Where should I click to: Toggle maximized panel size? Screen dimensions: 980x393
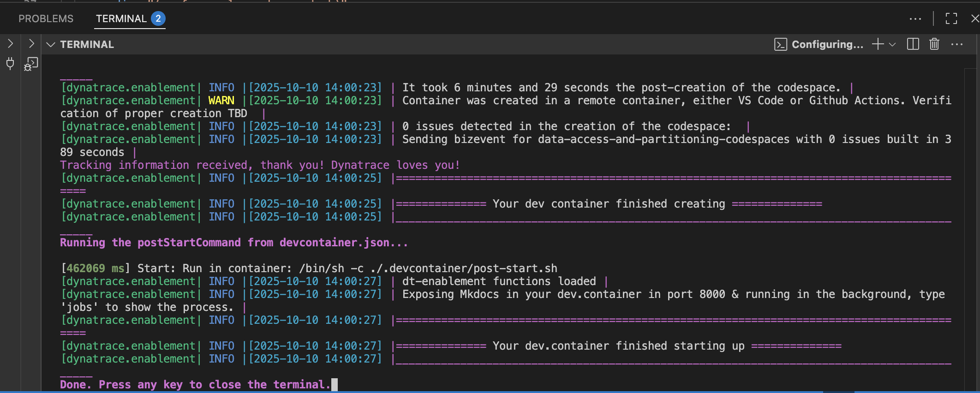tap(951, 18)
